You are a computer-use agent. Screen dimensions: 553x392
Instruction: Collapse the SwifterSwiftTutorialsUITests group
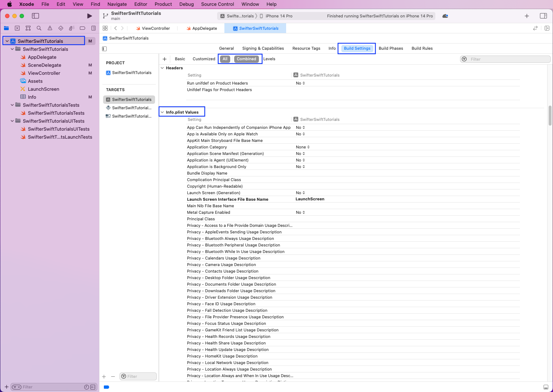point(12,121)
